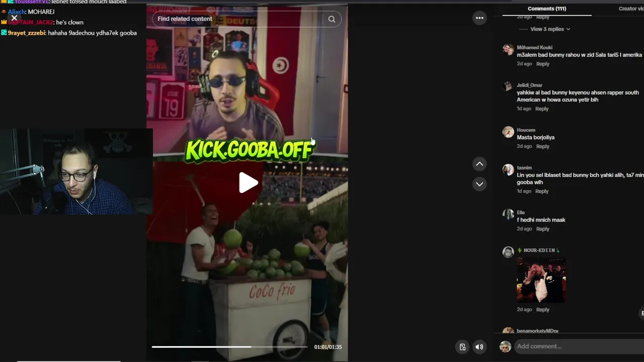The height and width of the screenshot is (362, 644).
Task: Click the 01:01/01:35 video time display
Action: point(328,347)
